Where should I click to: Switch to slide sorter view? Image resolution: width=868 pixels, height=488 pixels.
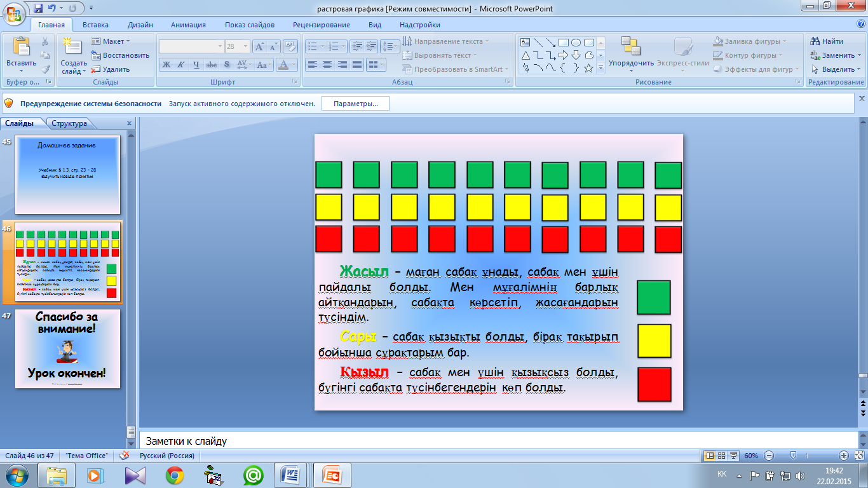click(x=722, y=456)
